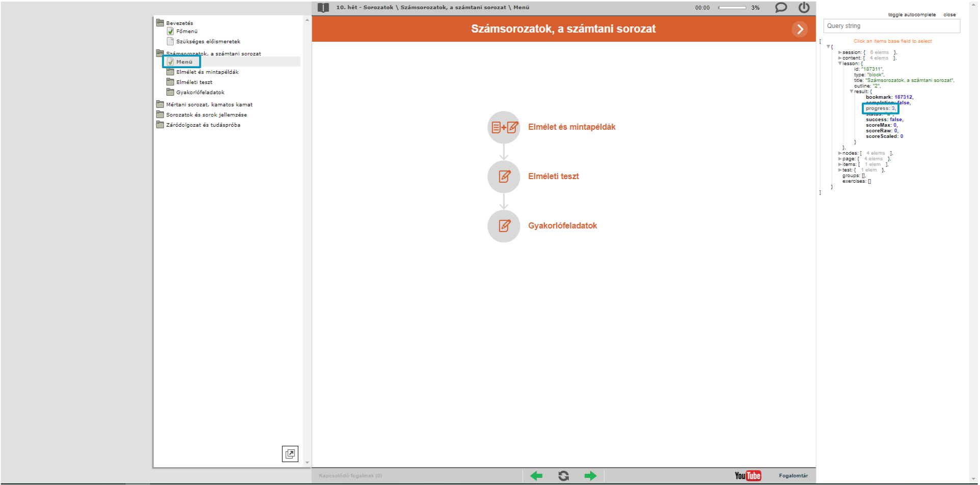Click the power exit icon
The width and height of the screenshot is (980, 485).
pos(804,8)
